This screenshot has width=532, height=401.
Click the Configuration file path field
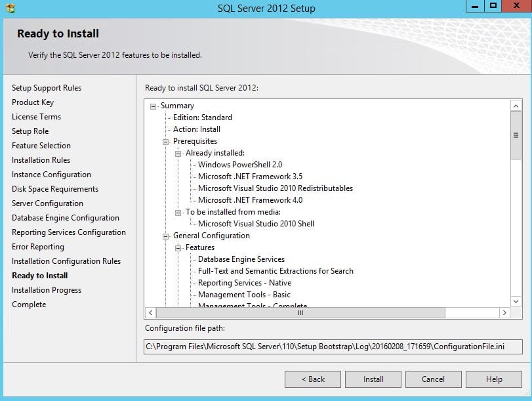pos(333,347)
